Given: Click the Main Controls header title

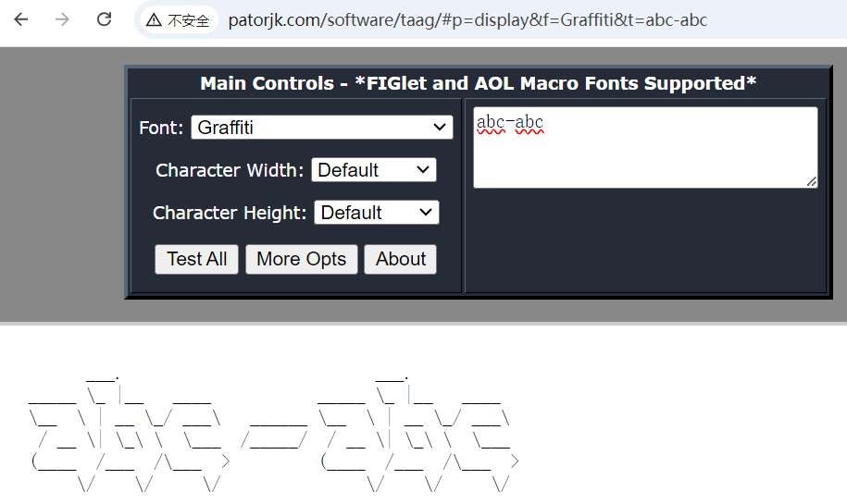Looking at the screenshot, I should pyautogui.click(x=478, y=83).
